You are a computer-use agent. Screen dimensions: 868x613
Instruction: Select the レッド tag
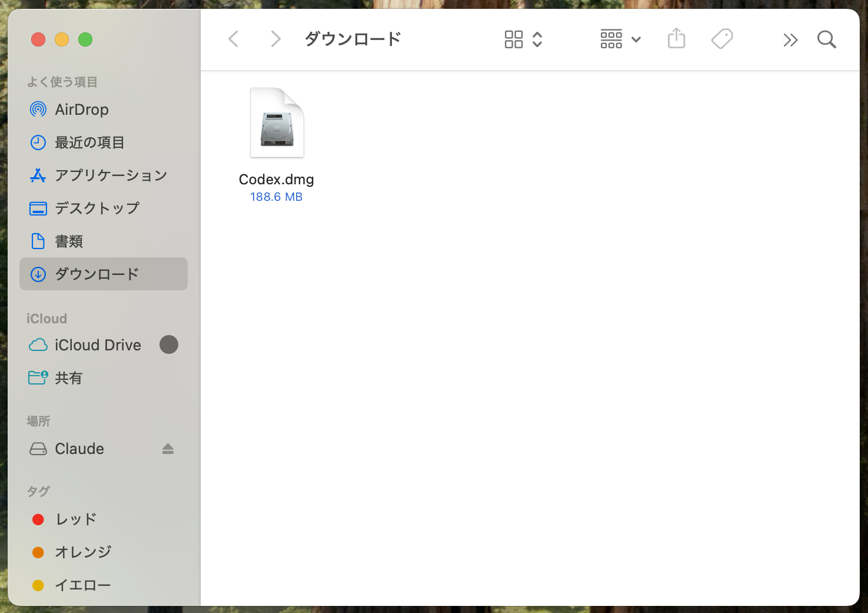click(x=74, y=519)
